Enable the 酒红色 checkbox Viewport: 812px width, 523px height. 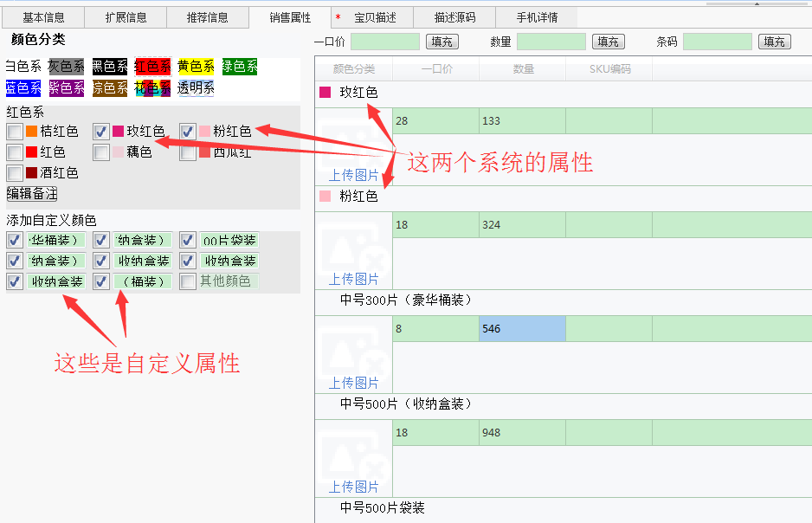tap(15, 173)
